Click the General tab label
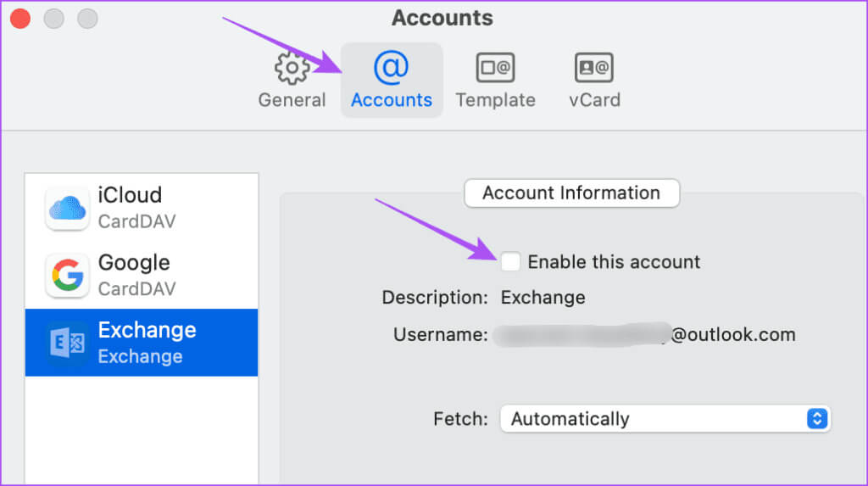Viewport: 868px width, 486px height. point(292,100)
